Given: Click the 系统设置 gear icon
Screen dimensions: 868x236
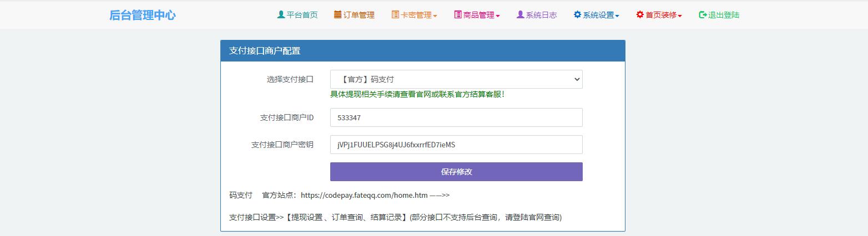Looking at the screenshot, I should [577, 15].
